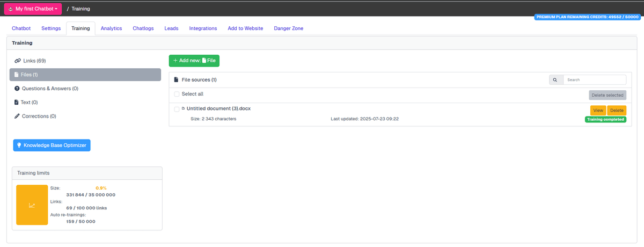The image size is (644, 247).
Task: Tick the checkbox for Untitled document (3).docx
Action: click(x=177, y=110)
